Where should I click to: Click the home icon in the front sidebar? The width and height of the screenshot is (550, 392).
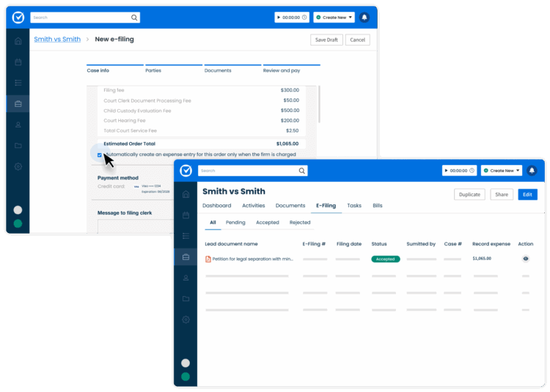(186, 194)
